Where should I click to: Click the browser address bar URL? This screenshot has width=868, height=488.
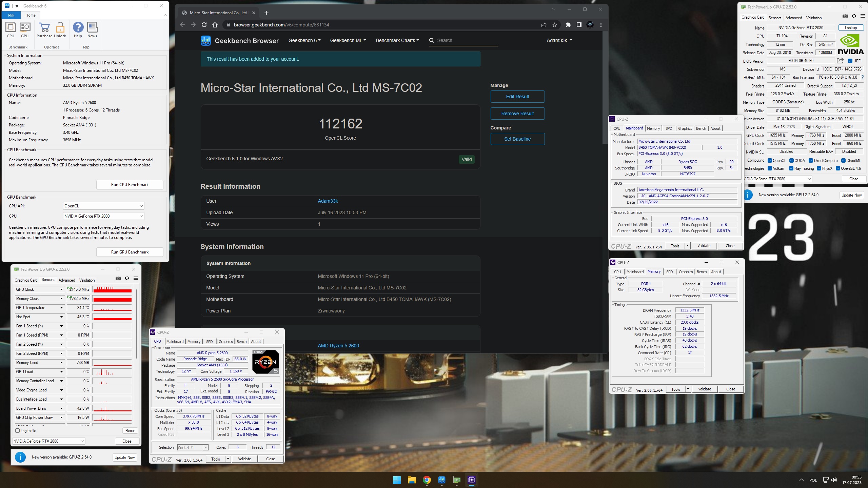point(281,25)
